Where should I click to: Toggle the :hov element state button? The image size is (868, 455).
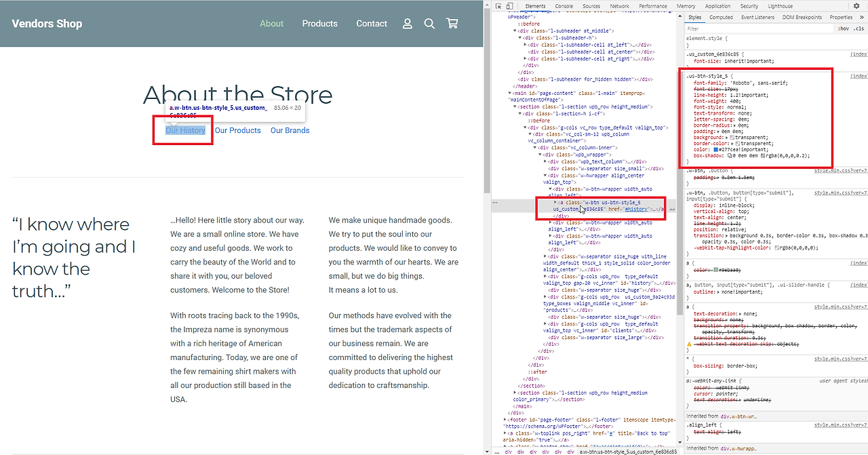843,29
